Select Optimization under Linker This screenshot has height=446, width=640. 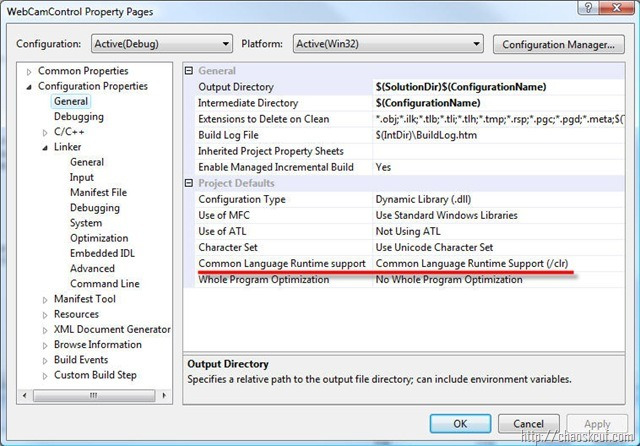click(x=99, y=238)
